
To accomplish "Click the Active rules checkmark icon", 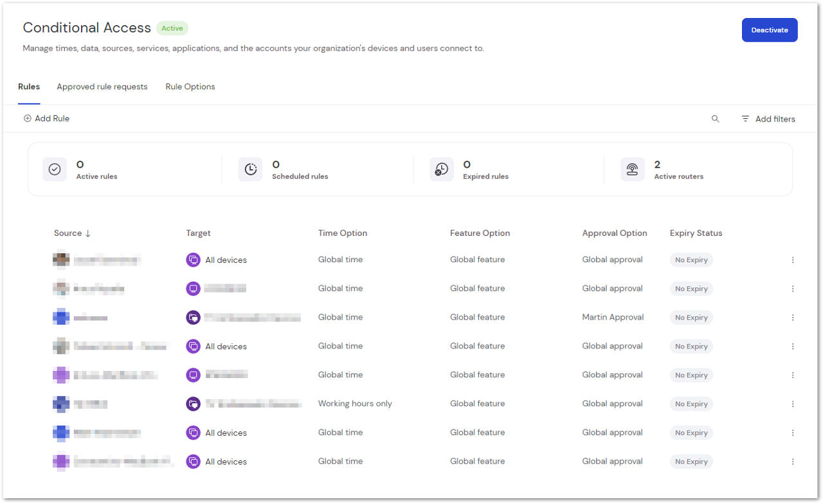I will (x=55, y=170).
